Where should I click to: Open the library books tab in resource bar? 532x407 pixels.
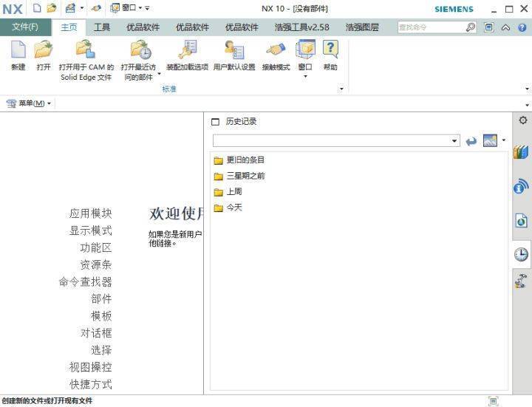(521, 152)
